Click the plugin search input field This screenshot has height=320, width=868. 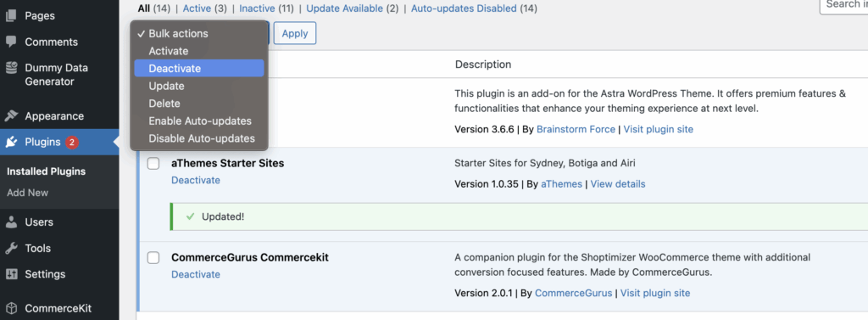coord(843,4)
